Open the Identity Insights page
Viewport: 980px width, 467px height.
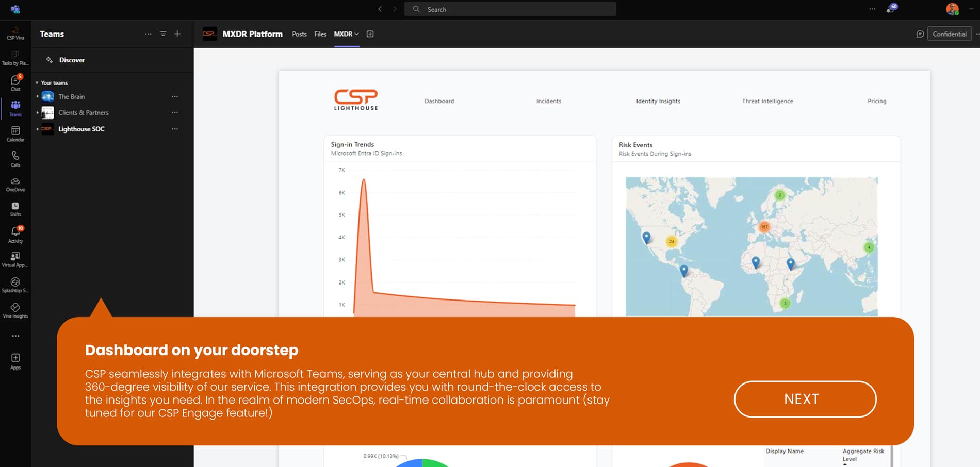pos(658,101)
